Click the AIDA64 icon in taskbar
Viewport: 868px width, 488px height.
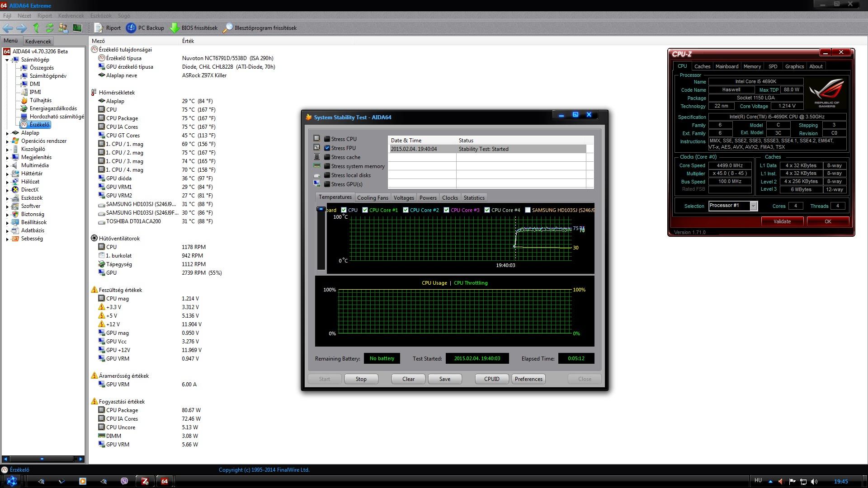165,481
